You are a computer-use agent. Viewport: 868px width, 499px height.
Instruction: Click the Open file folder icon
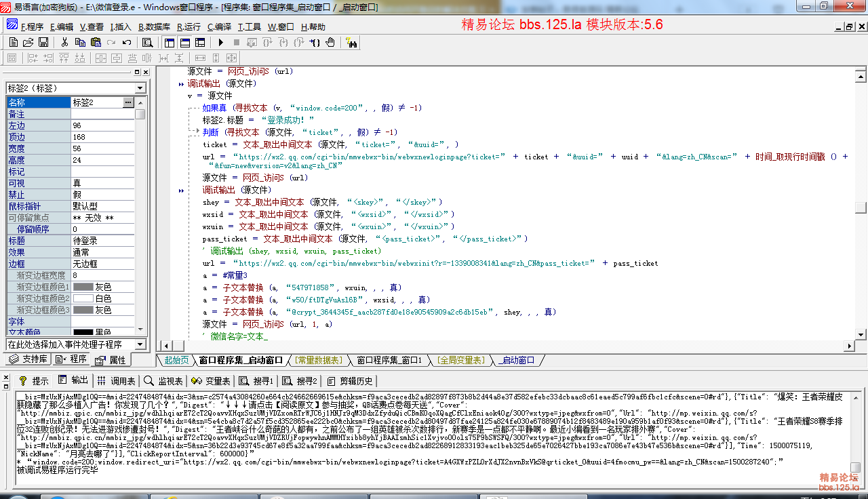pos(28,43)
